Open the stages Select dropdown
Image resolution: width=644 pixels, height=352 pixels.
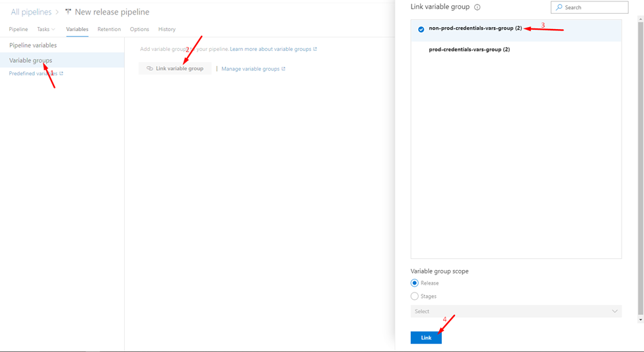pyautogui.click(x=516, y=311)
